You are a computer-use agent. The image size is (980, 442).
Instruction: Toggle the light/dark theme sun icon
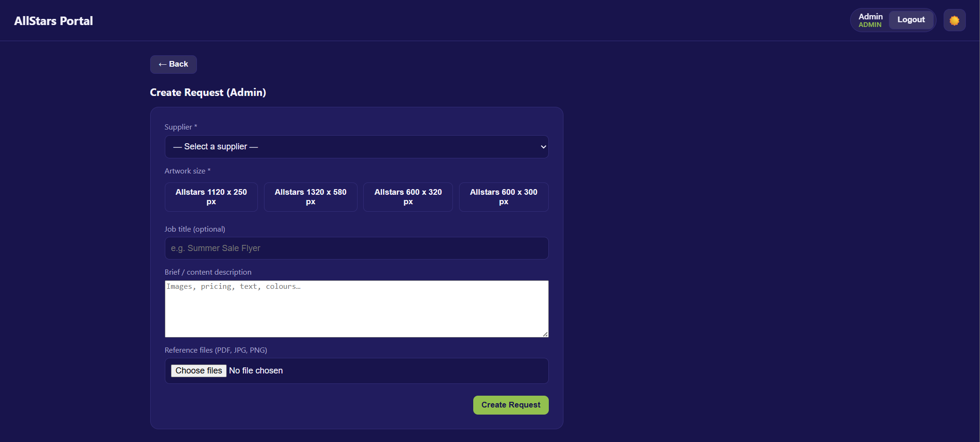coord(954,20)
